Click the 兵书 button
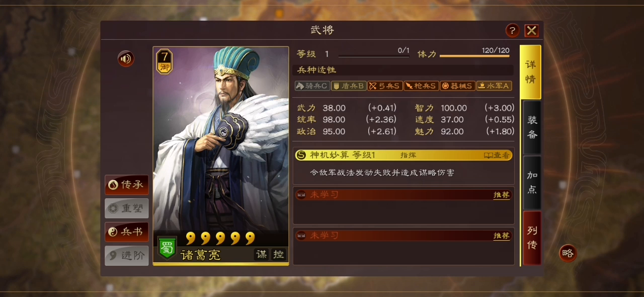 pos(127,232)
